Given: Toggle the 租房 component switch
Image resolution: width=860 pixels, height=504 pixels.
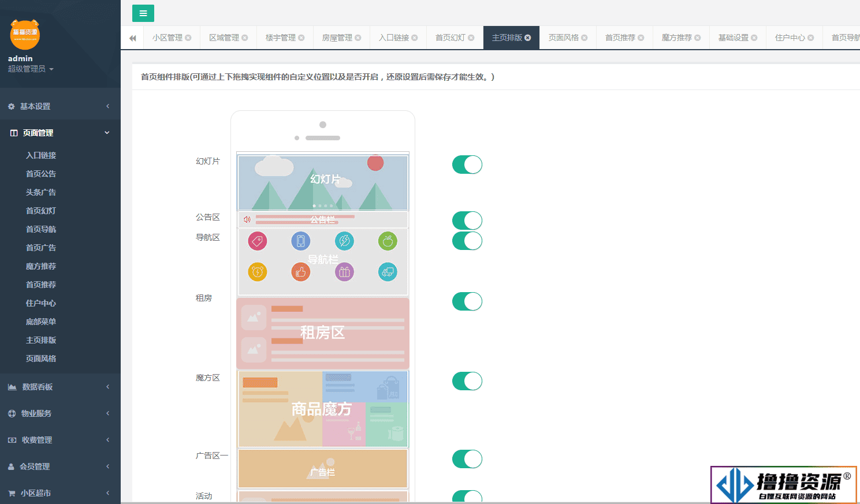Looking at the screenshot, I should [467, 301].
